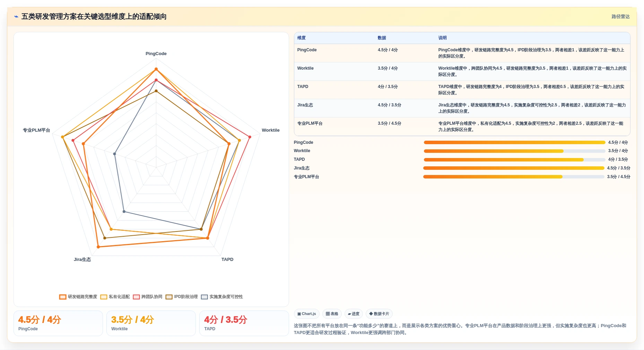Click the 说明 column header
Screen dimensions: 644x350
[442, 38]
